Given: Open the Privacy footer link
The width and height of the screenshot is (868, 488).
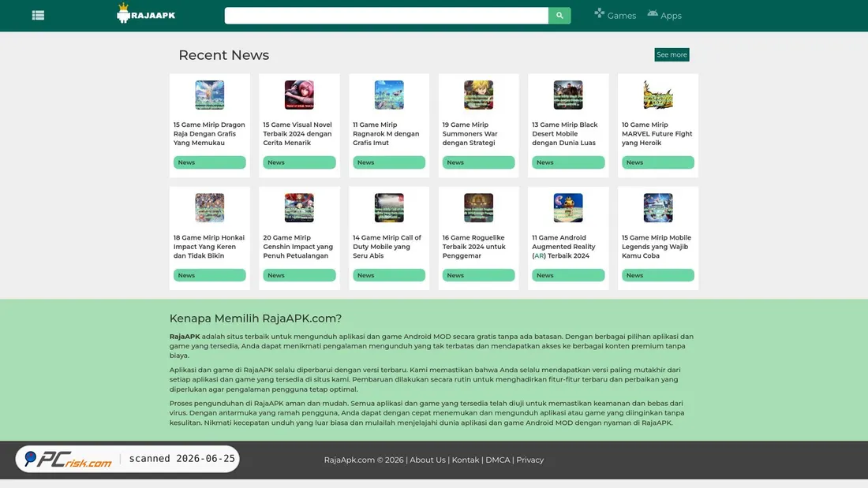Looking at the screenshot, I should click(x=529, y=460).
